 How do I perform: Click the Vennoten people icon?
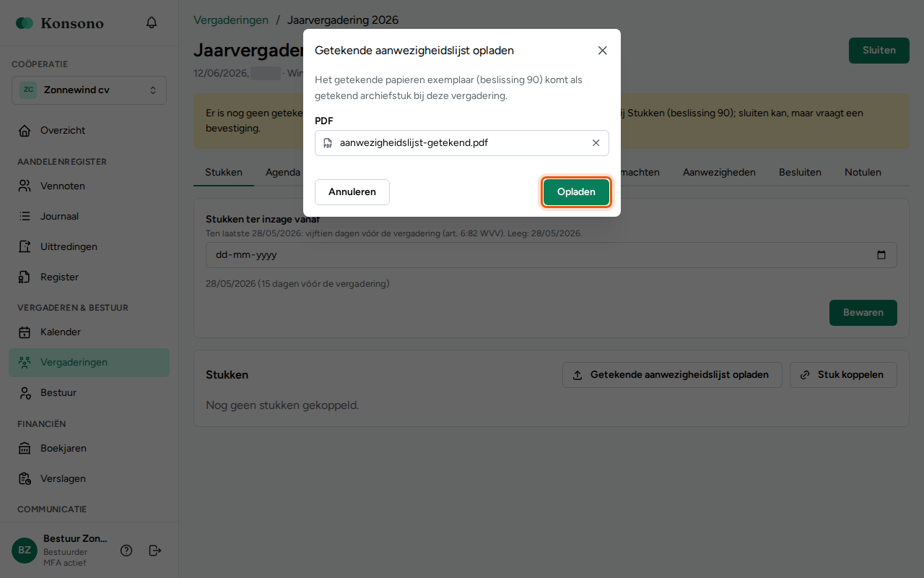(x=25, y=186)
